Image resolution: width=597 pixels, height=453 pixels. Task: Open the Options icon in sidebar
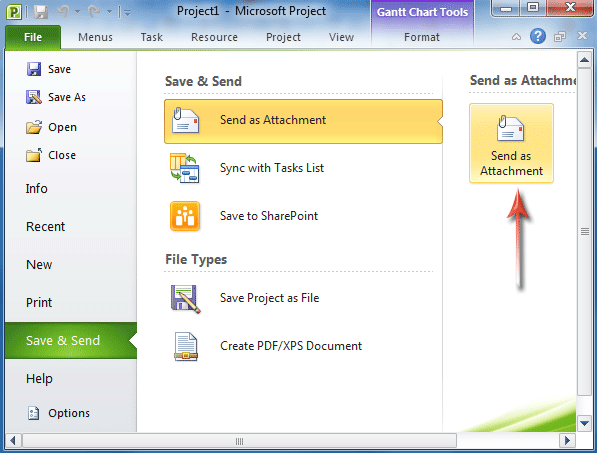click(x=34, y=413)
